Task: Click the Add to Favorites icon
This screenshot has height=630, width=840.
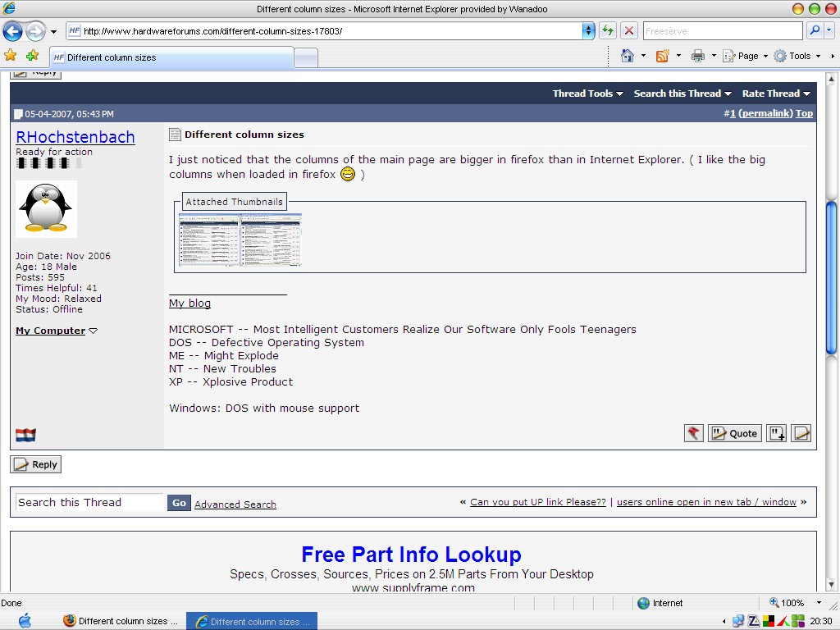Action: [32, 55]
